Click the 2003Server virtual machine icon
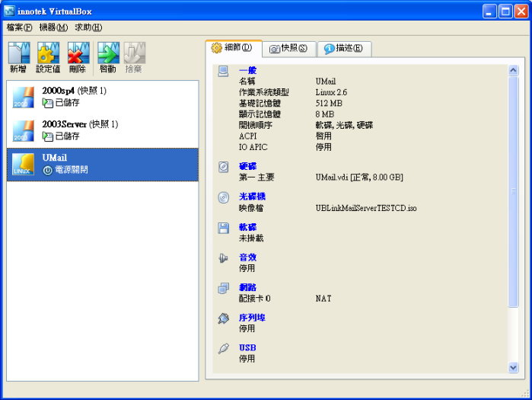This screenshot has width=532, height=400. coord(24,130)
